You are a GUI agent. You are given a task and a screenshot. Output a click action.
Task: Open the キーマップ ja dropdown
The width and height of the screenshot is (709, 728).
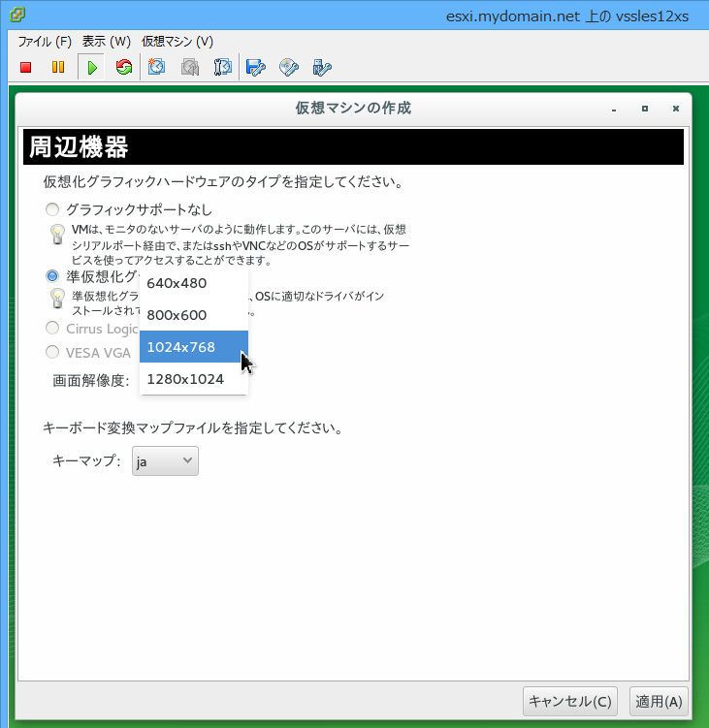pos(165,461)
